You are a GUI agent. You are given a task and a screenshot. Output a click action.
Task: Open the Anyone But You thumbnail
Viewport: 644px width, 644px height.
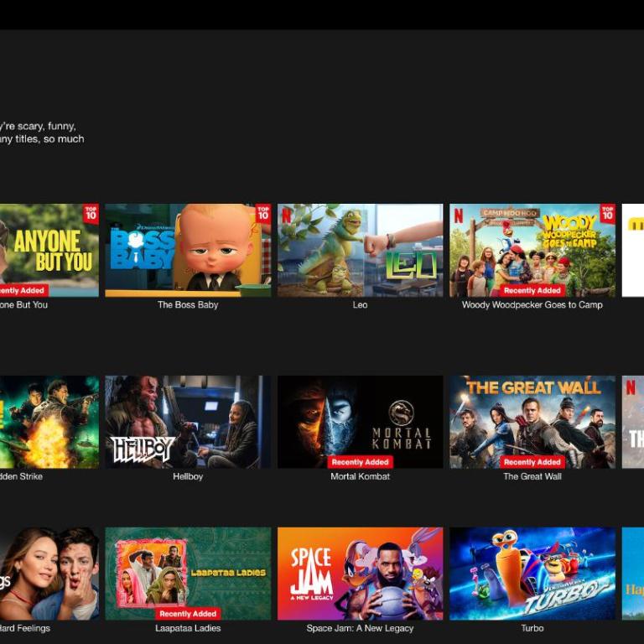pos(49,250)
